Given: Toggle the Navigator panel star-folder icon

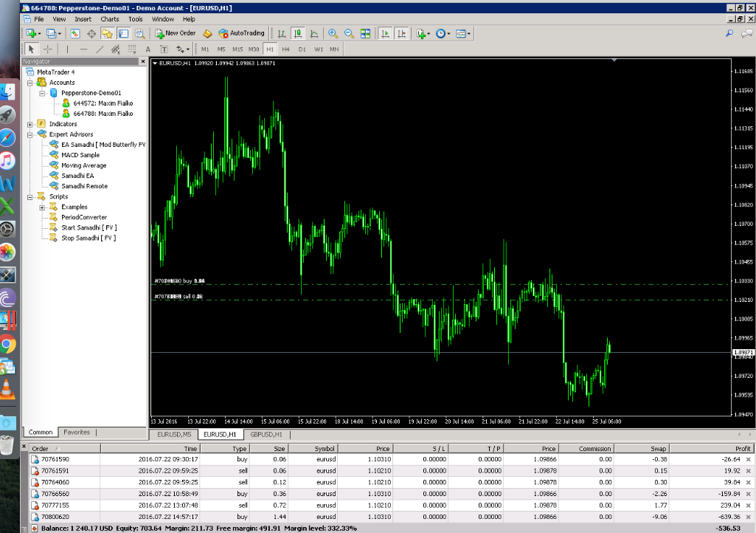Looking at the screenshot, I should pos(107,33).
